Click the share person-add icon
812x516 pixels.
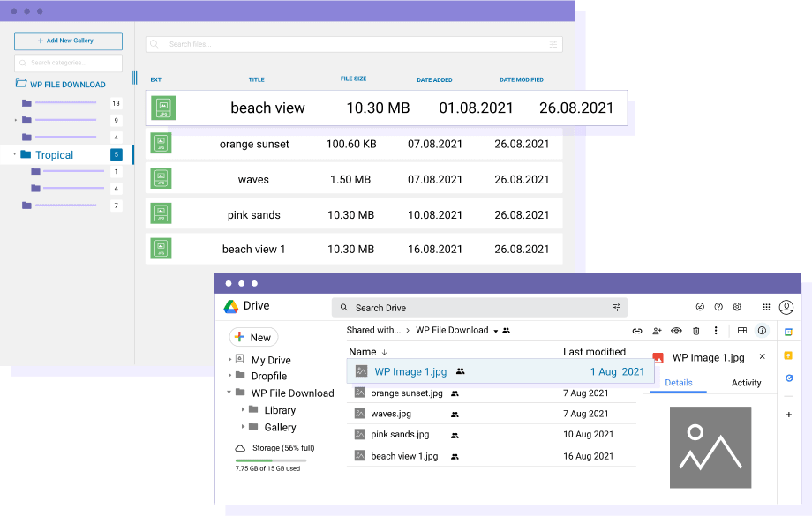658,330
